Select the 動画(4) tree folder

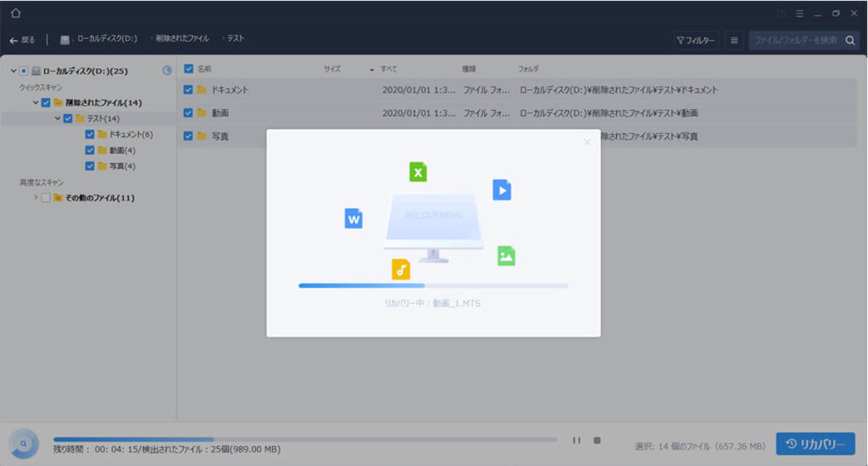[x=116, y=151]
